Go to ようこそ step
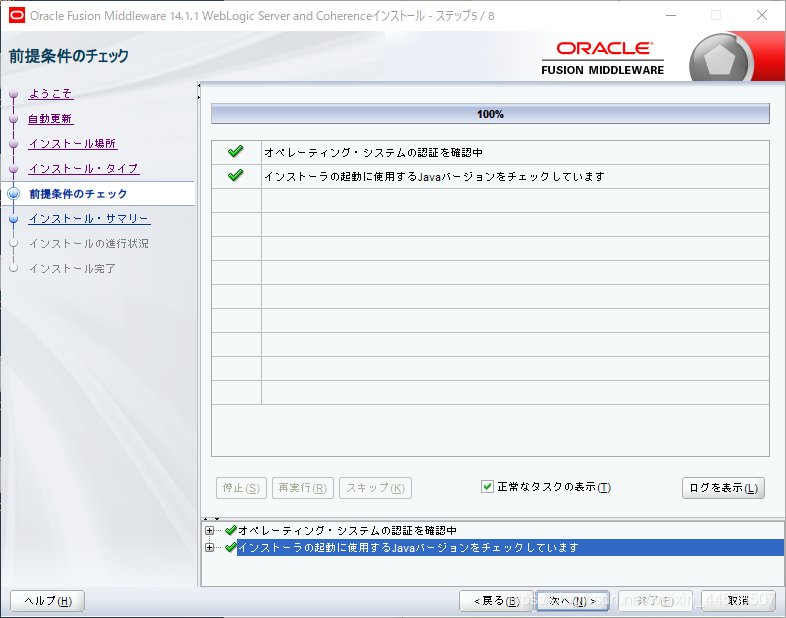The width and height of the screenshot is (786, 618). 51,94
